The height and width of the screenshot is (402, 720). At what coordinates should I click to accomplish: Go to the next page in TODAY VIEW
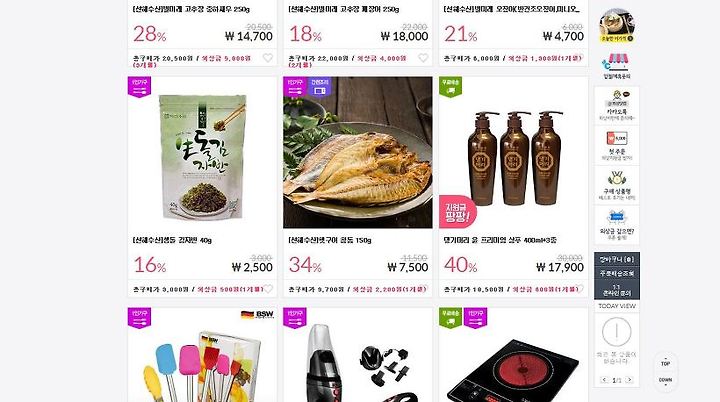coord(630,380)
